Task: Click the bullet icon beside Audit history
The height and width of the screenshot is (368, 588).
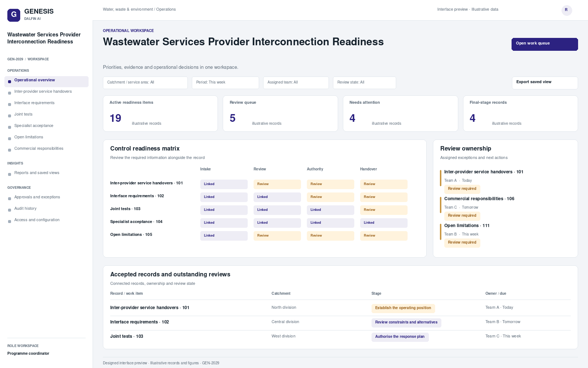Action: click(x=10, y=210)
